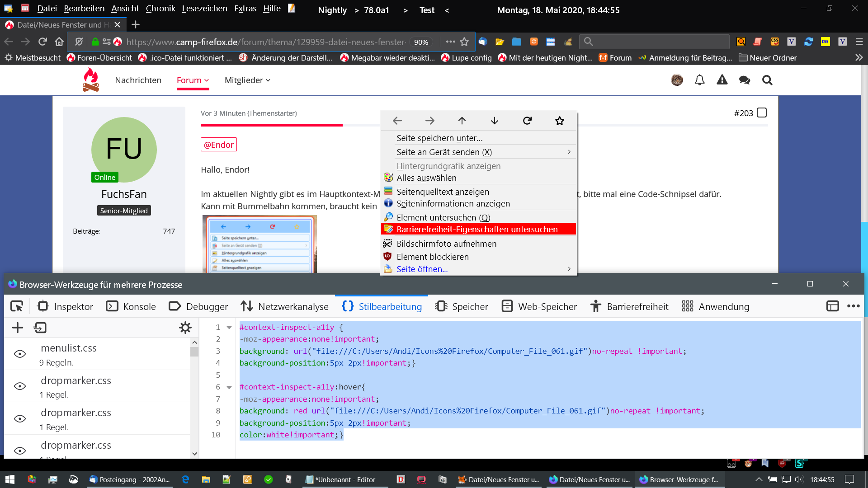Viewport: 868px width, 488px height.
Task: Toggle visibility of menulist.css stylesheet
Action: pyautogui.click(x=20, y=354)
